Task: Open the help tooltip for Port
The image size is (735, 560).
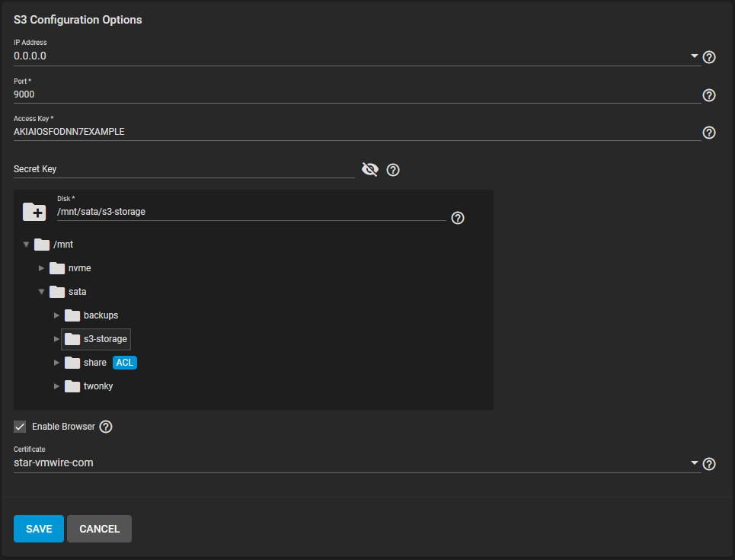Action: (708, 95)
